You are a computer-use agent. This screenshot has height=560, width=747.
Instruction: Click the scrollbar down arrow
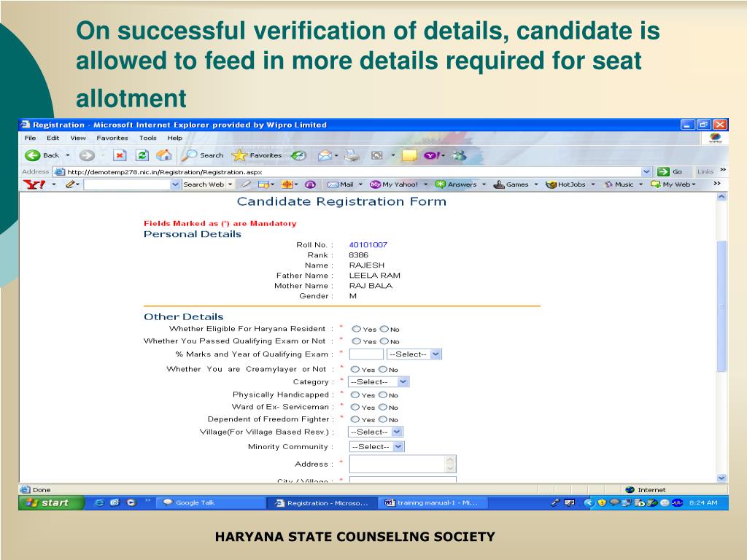click(721, 478)
